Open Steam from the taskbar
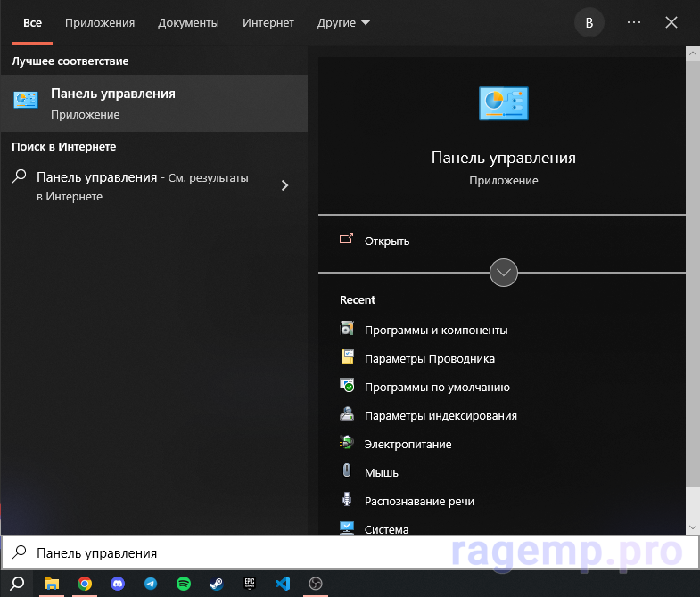This screenshot has width=700, height=597. (x=217, y=584)
